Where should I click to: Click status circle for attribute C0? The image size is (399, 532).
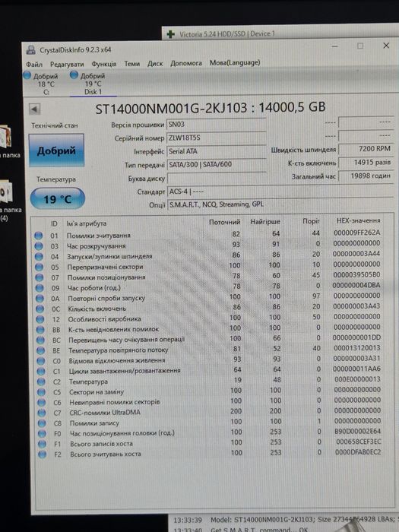(x=41, y=361)
